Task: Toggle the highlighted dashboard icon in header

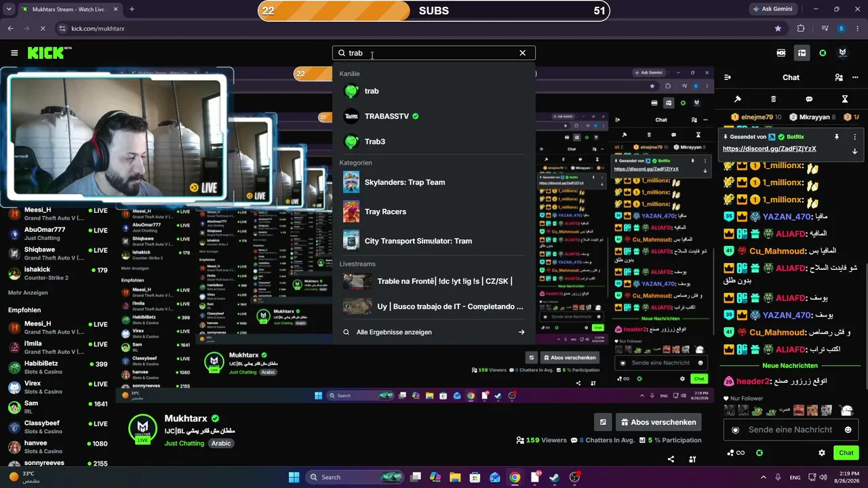Action: click(x=802, y=53)
